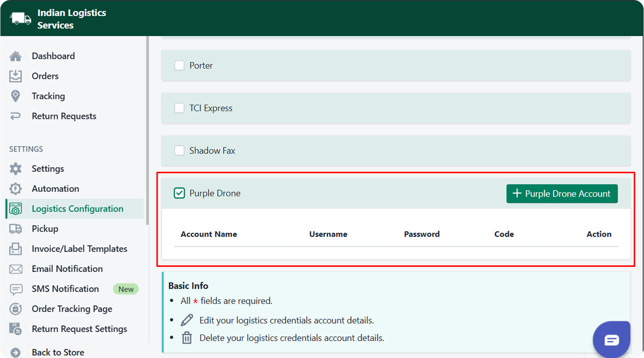
Task: Tick the TCI Express checkbox
Action: [179, 108]
